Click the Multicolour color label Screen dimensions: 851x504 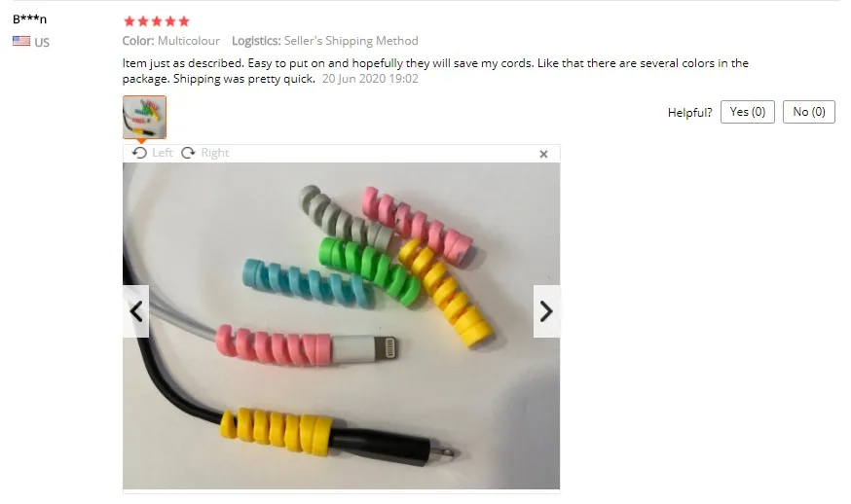tap(189, 41)
